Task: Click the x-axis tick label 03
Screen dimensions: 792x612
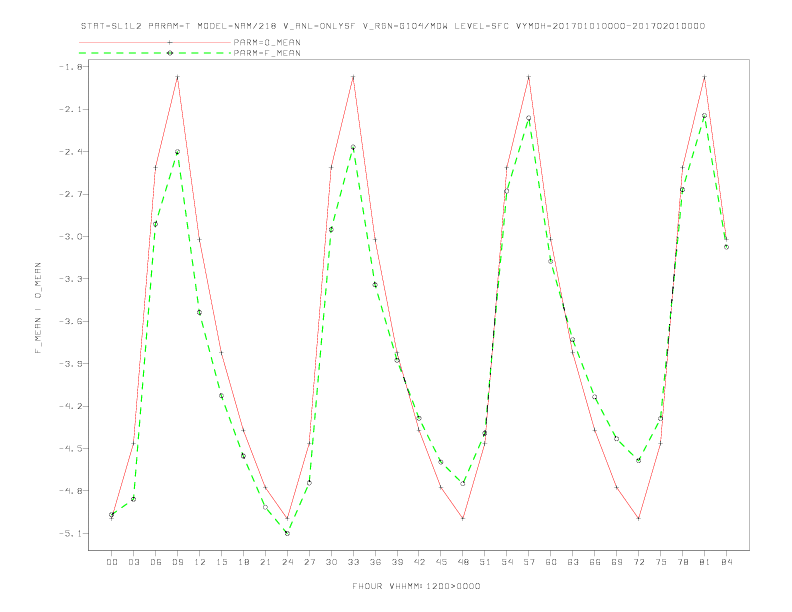Action: point(133,562)
